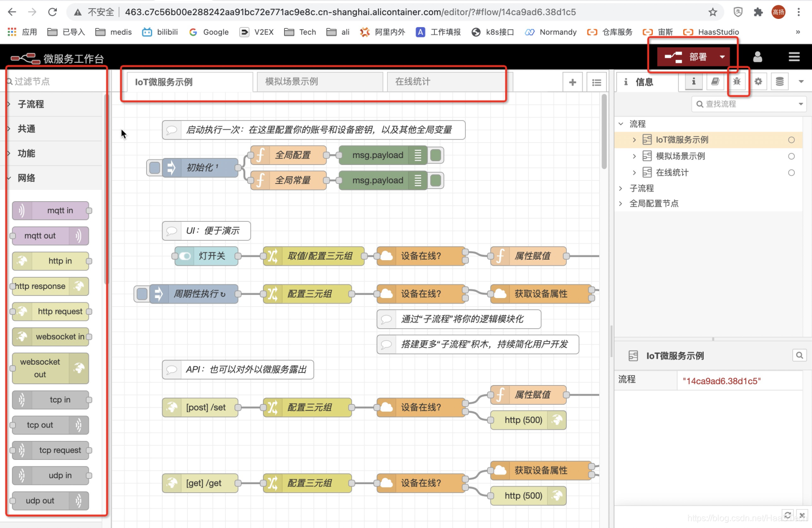Toggle top msg.payload debug node output
The width and height of the screenshot is (812, 528).
pyautogui.click(x=435, y=155)
